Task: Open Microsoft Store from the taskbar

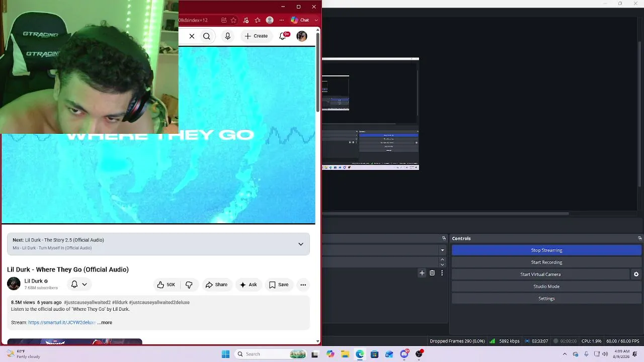Action: [x=374, y=354]
